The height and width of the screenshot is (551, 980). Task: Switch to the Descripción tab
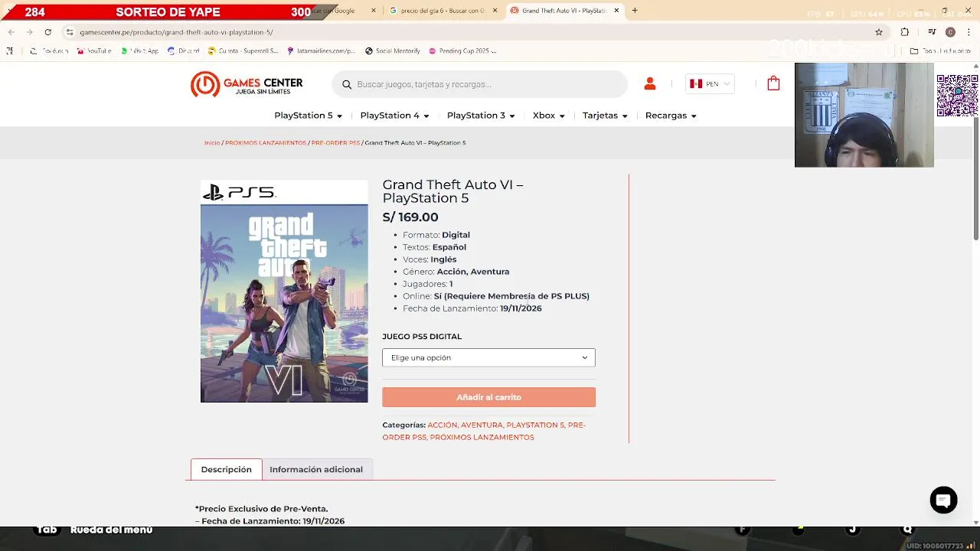pos(226,469)
